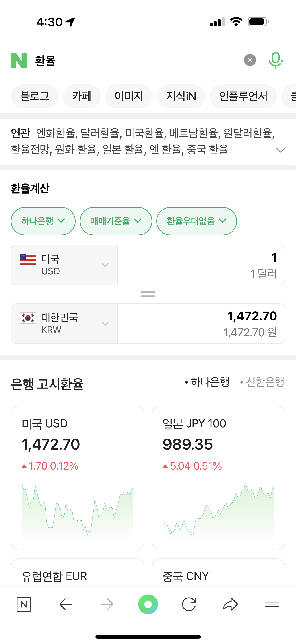The height and width of the screenshot is (644, 296).
Task: Share page using the share arrow icon
Action: pos(230,604)
